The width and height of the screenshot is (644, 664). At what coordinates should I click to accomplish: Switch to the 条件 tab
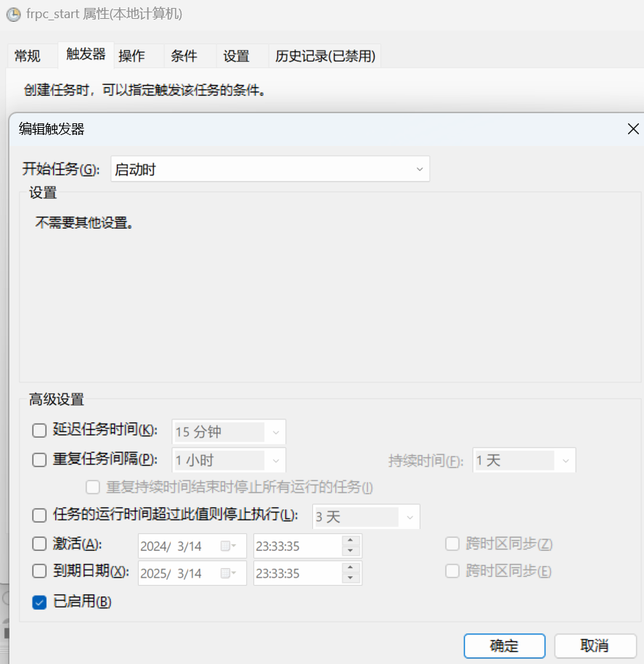click(x=184, y=56)
